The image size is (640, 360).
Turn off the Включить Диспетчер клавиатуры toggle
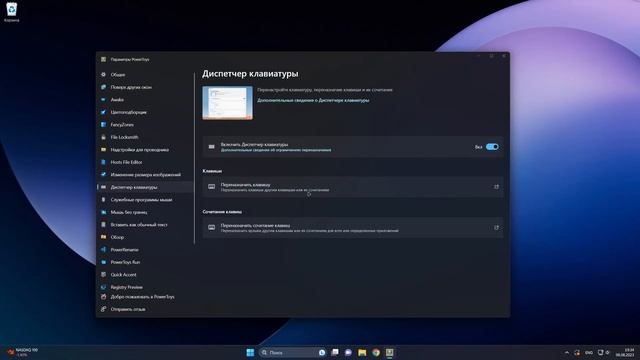tap(492, 147)
